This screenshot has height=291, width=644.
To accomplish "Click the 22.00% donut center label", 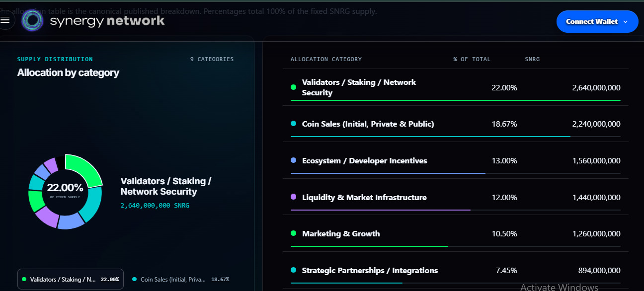I will [65, 188].
